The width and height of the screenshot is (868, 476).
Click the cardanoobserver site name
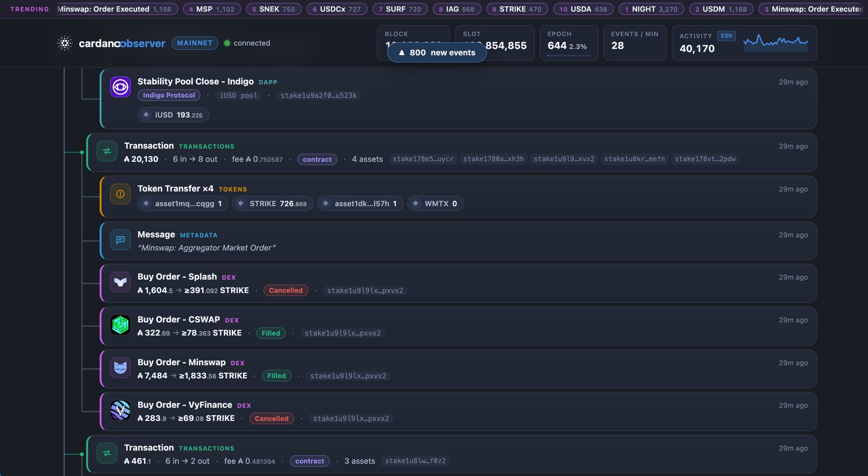(122, 43)
